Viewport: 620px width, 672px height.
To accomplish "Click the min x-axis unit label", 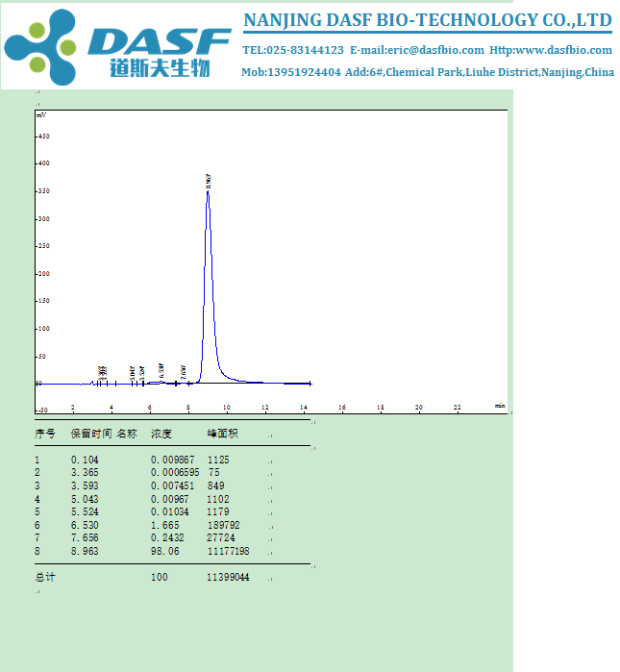I will pos(499,406).
